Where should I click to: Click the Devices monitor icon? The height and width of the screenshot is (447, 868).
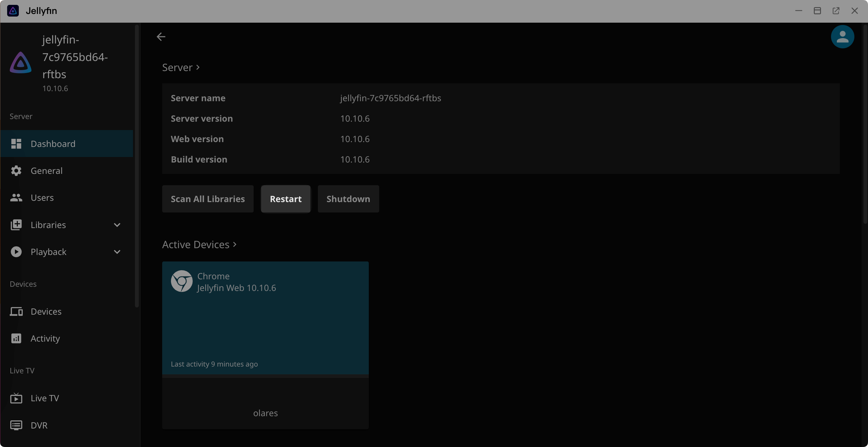click(16, 312)
